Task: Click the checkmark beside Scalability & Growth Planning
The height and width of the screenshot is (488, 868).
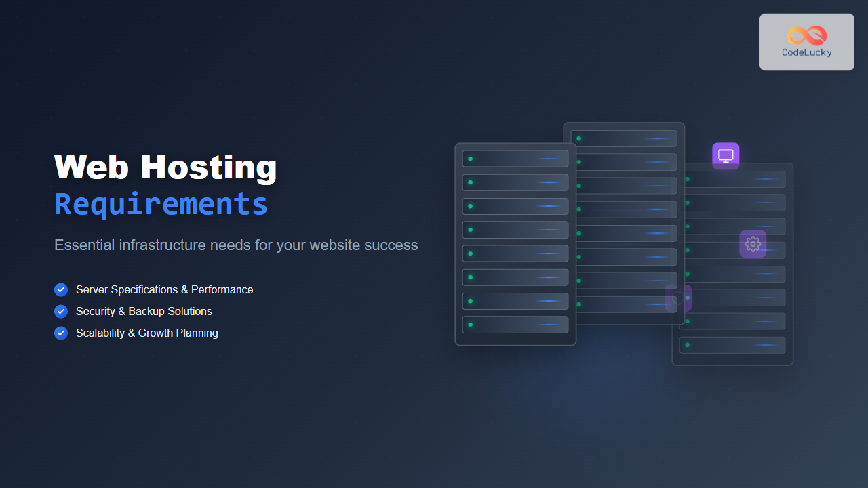Action: click(x=61, y=333)
